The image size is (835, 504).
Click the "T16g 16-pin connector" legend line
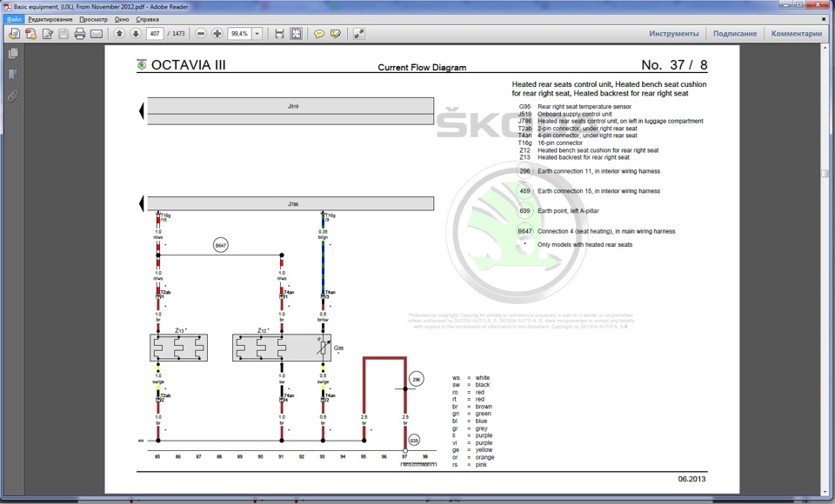pos(550,143)
